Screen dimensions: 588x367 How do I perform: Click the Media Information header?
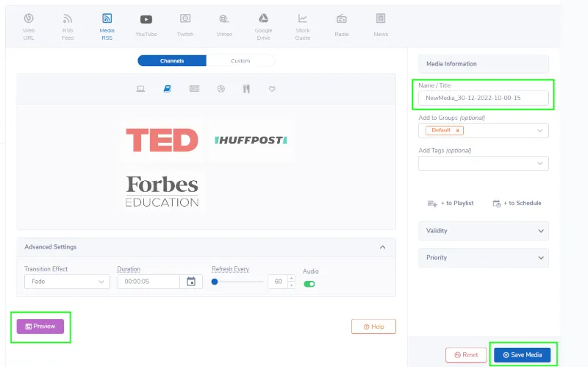click(x=484, y=64)
